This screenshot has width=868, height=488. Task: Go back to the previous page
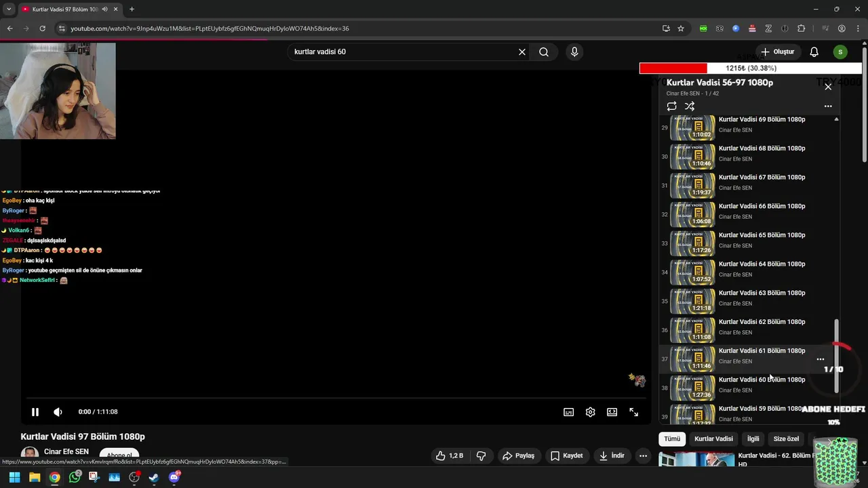[9, 28]
